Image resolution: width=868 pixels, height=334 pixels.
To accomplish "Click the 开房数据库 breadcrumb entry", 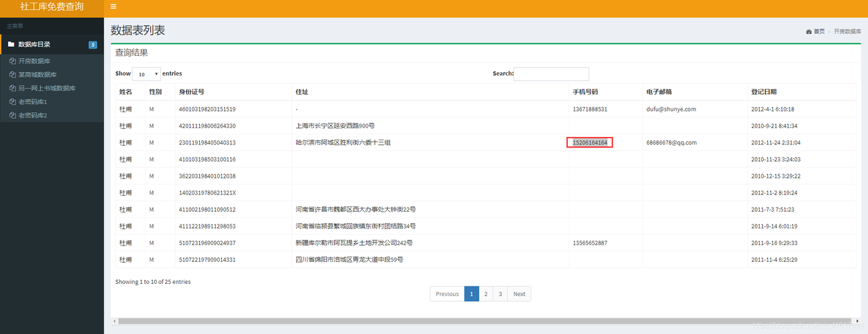I will (x=847, y=31).
